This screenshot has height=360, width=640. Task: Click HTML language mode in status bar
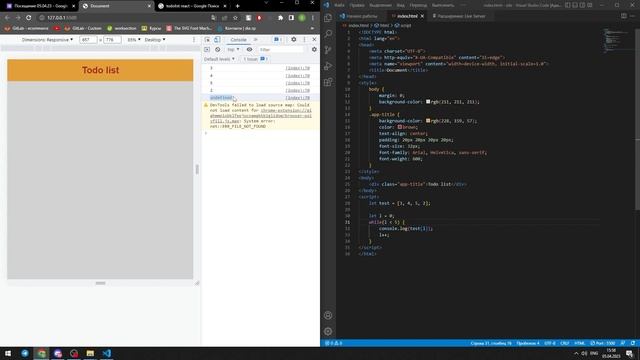click(x=579, y=343)
